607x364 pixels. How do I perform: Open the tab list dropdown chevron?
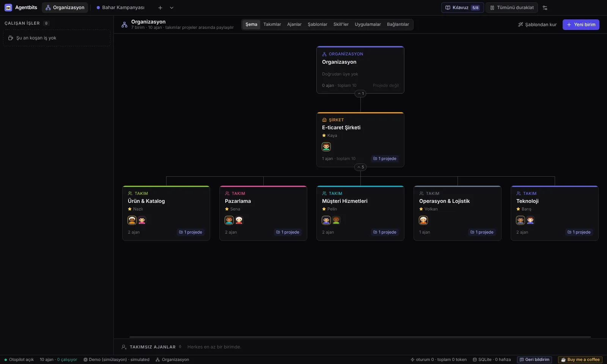[x=171, y=8]
